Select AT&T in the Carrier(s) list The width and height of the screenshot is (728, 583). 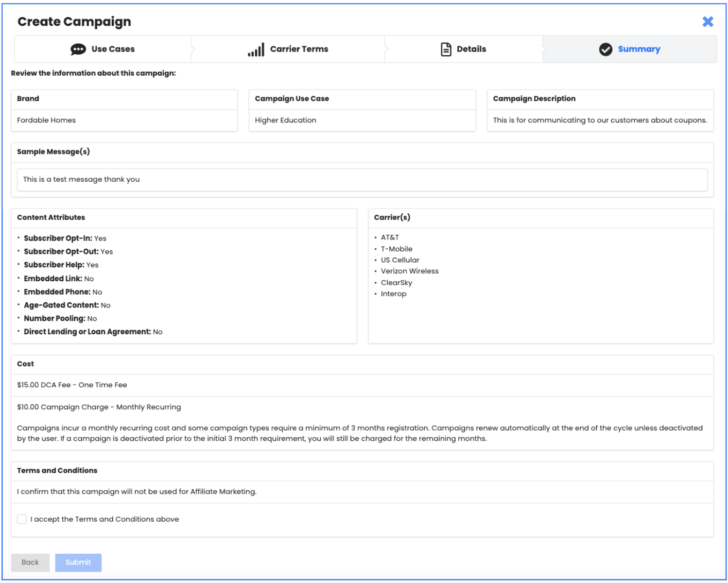pos(390,237)
